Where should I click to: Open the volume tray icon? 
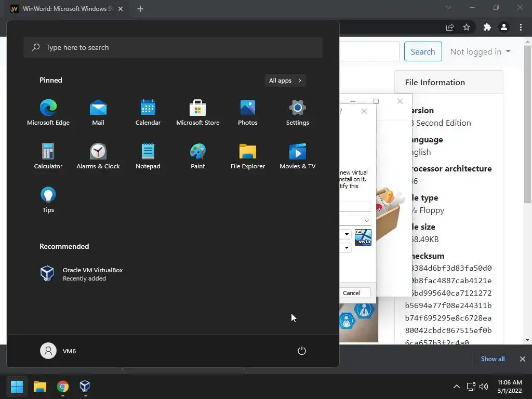(x=484, y=387)
